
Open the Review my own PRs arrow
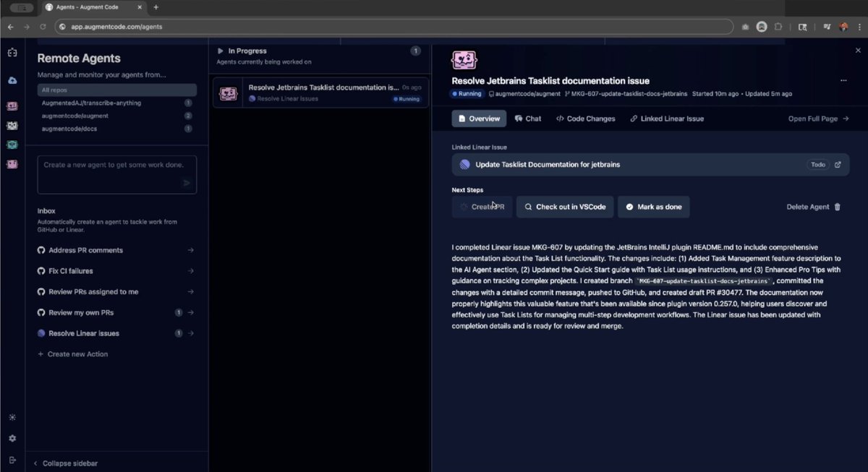pos(191,312)
